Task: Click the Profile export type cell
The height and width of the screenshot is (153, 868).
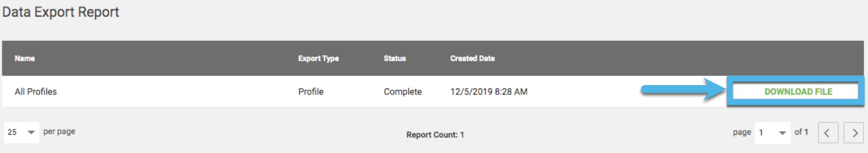Action: 311,92
